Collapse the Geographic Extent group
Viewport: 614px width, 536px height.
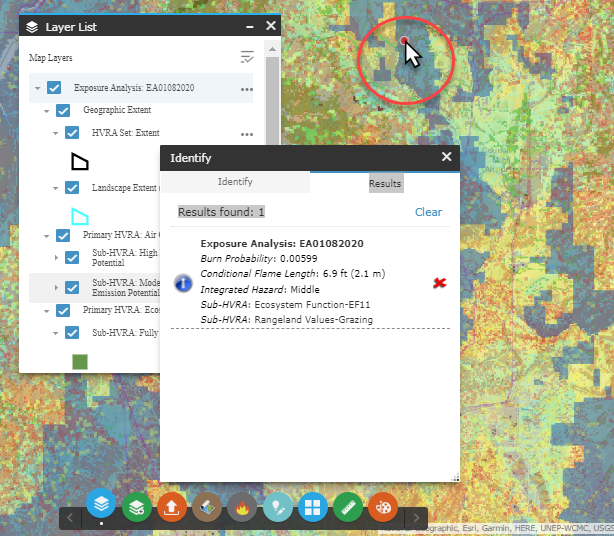pos(47,111)
